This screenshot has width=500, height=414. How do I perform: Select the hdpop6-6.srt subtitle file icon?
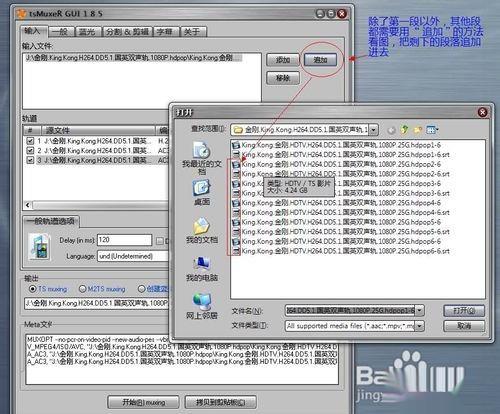[236, 251]
